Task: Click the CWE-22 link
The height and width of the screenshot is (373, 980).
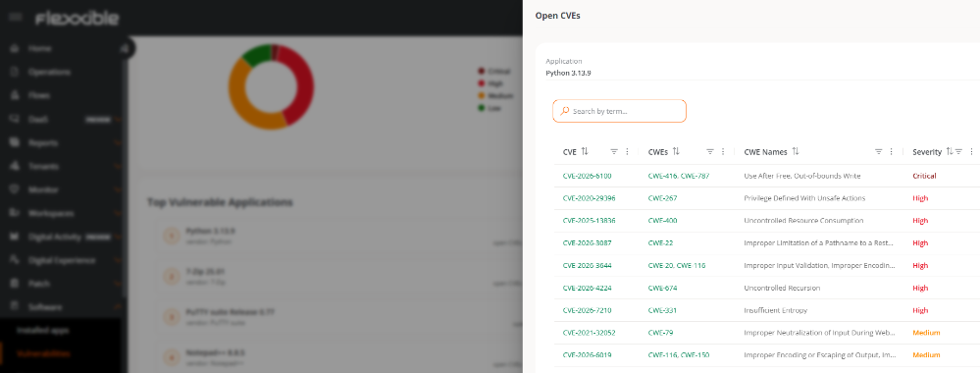Action: coord(660,242)
